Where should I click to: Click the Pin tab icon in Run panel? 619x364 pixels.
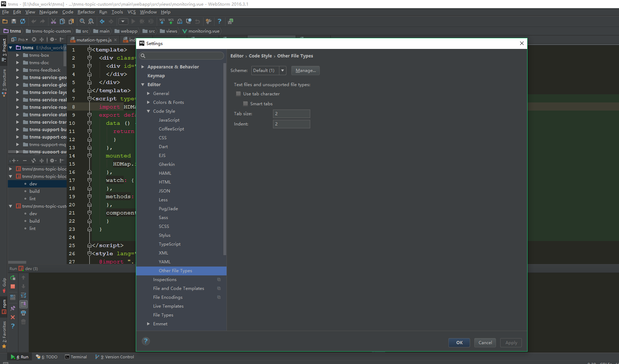click(x=13, y=308)
